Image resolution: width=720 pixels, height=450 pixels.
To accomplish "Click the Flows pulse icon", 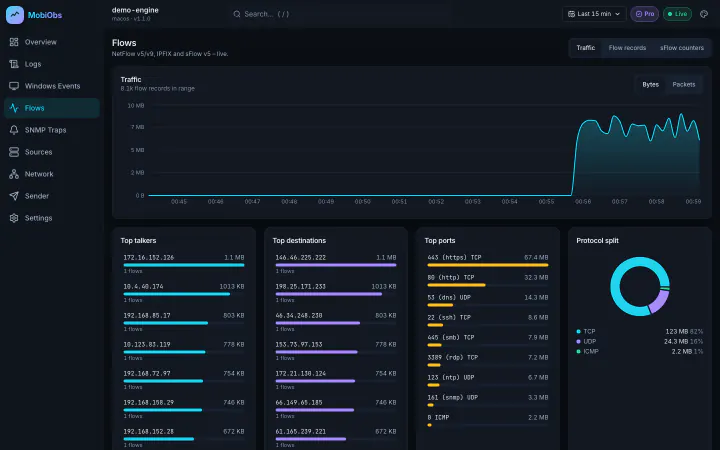I will click(14, 108).
